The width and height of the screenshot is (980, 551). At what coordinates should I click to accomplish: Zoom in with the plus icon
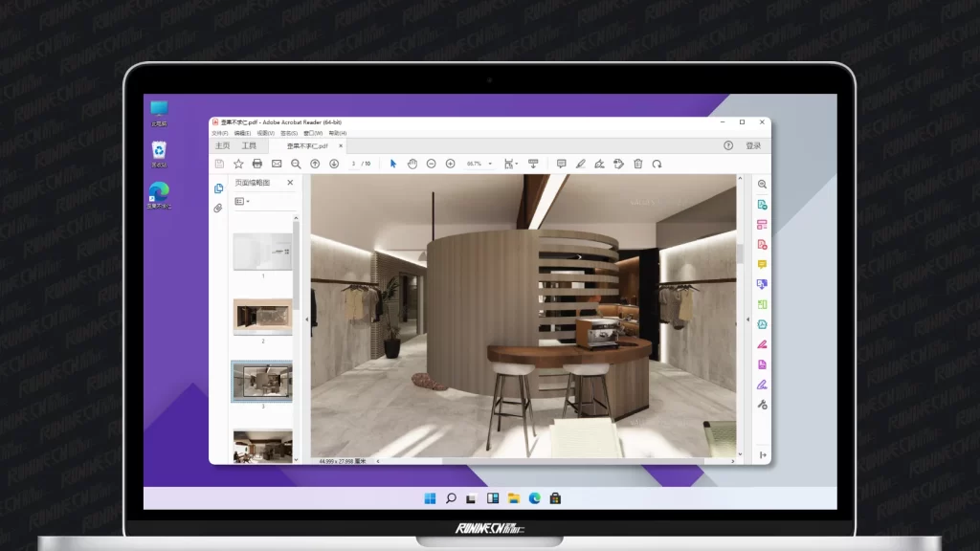coord(450,164)
